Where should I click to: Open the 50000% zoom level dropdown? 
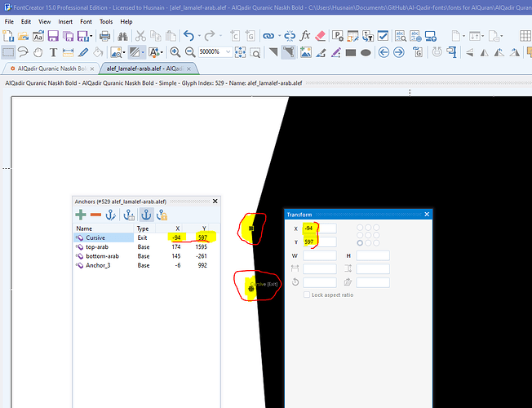(x=228, y=52)
